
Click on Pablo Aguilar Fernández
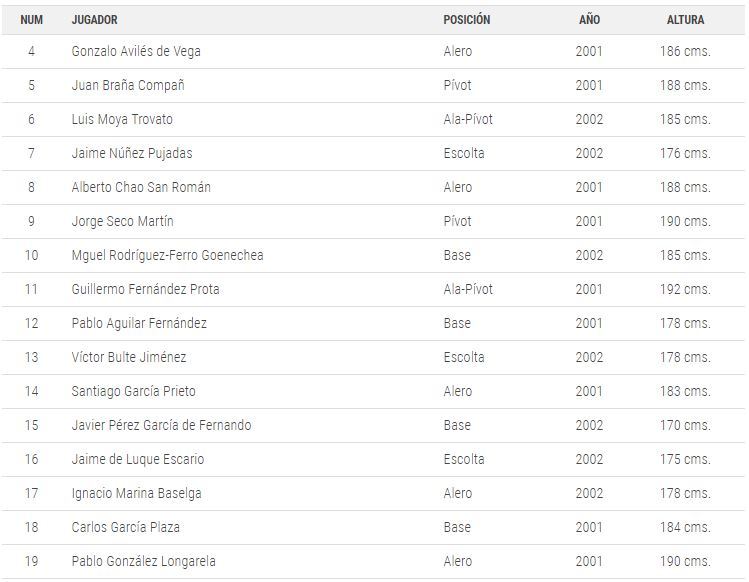coord(139,323)
